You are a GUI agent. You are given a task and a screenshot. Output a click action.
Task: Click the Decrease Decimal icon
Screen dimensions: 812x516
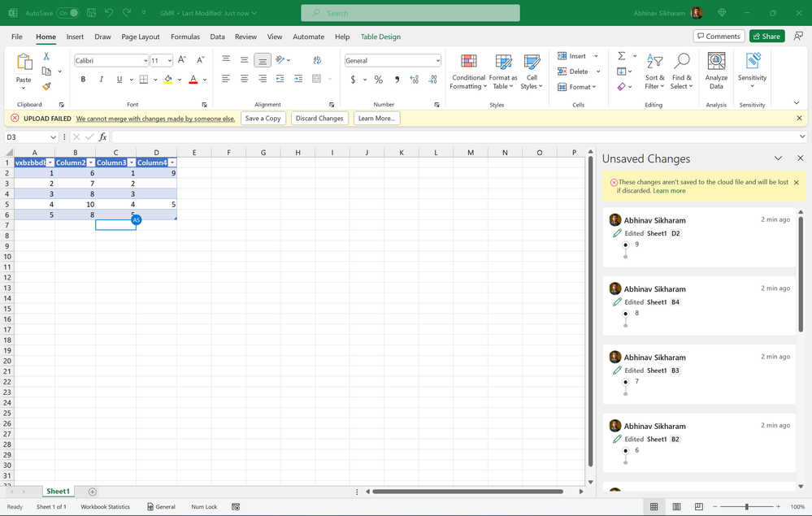click(x=433, y=79)
